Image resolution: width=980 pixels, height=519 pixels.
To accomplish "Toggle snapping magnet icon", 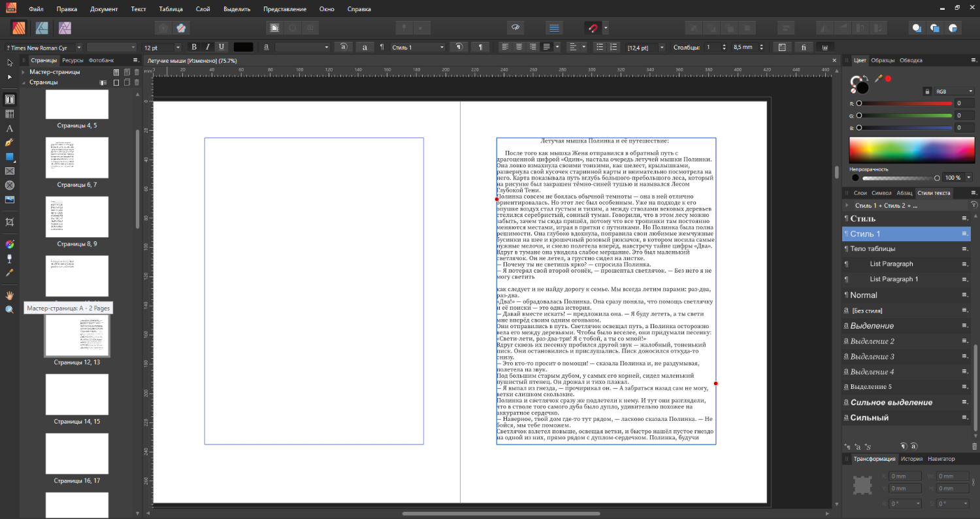I will point(592,28).
